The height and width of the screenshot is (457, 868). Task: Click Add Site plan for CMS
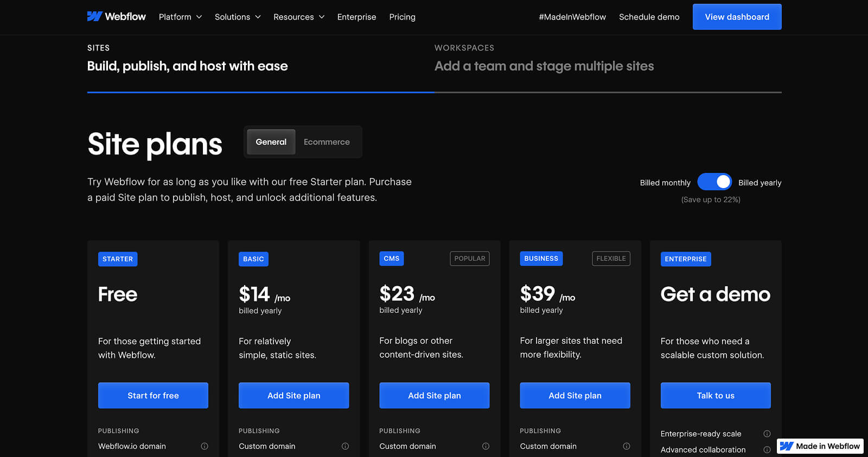434,395
